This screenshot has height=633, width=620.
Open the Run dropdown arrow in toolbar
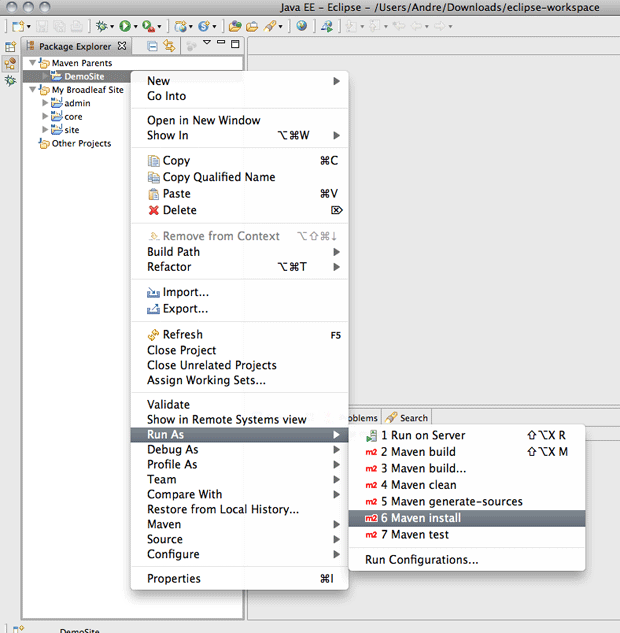pyautogui.click(x=136, y=27)
